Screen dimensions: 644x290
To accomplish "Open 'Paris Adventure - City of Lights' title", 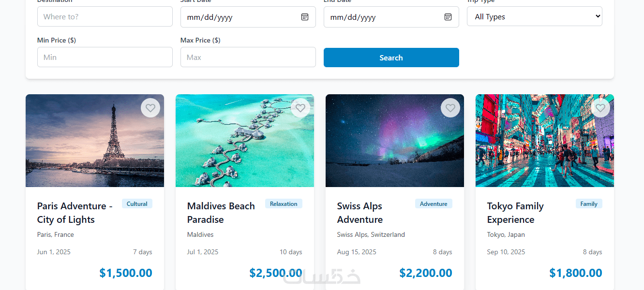I will pyautogui.click(x=75, y=213).
